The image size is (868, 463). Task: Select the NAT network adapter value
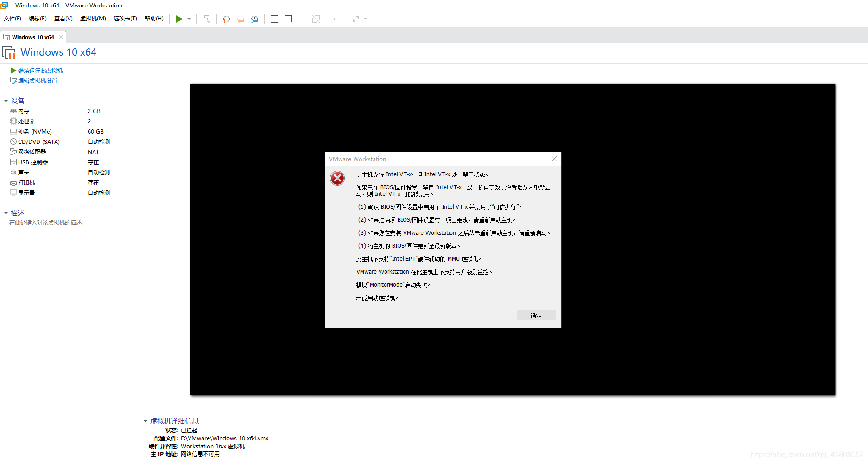tap(93, 152)
